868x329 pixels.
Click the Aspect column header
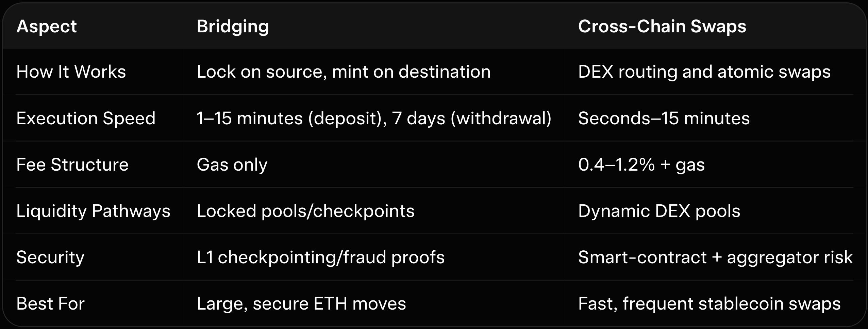point(47,26)
